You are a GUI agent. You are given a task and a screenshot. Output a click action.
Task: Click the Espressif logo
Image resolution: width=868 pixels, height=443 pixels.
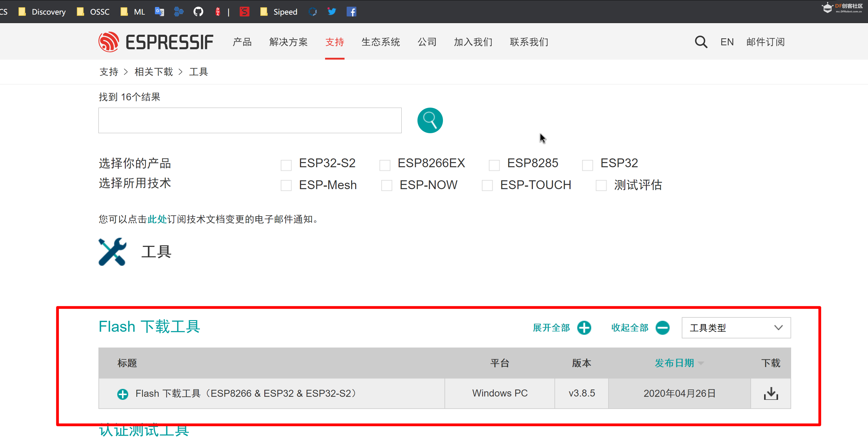(x=156, y=42)
